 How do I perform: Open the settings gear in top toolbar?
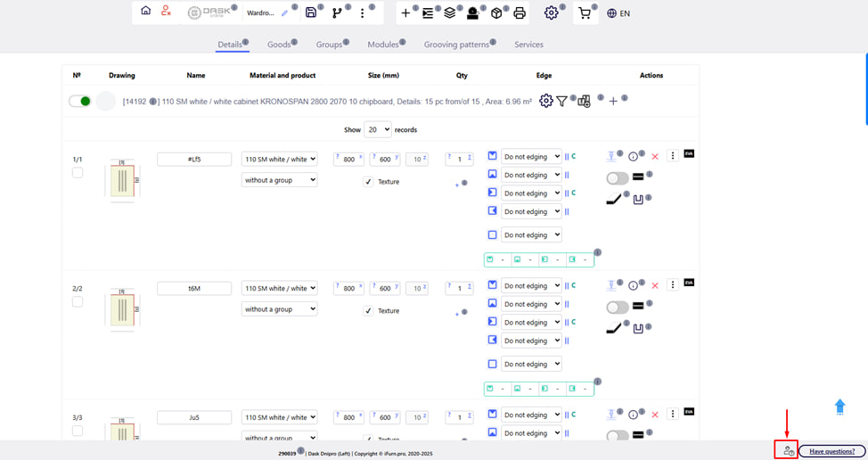tap(551, 12)
